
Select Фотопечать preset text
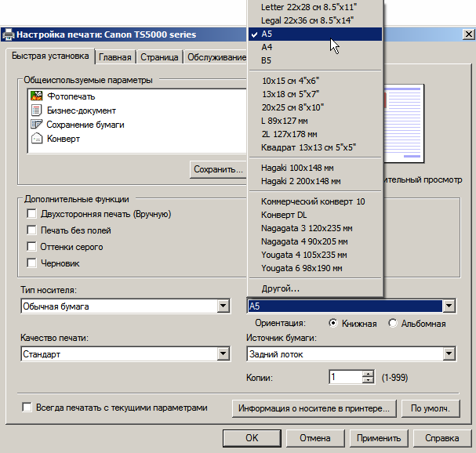(x=71, y=96)
